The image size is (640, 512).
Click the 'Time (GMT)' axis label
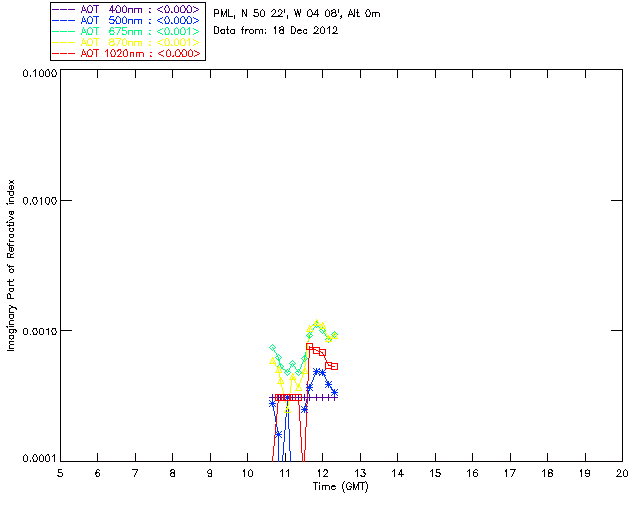coord(341,487)
